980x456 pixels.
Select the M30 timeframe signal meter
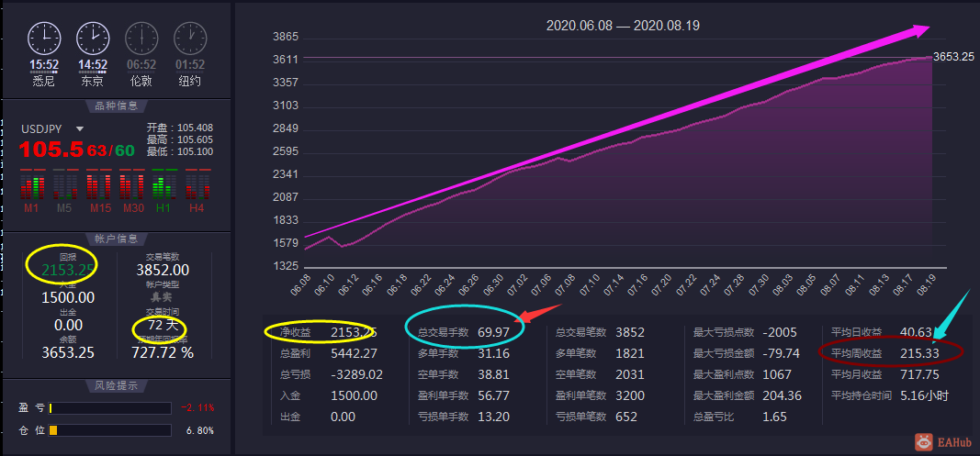131,191
